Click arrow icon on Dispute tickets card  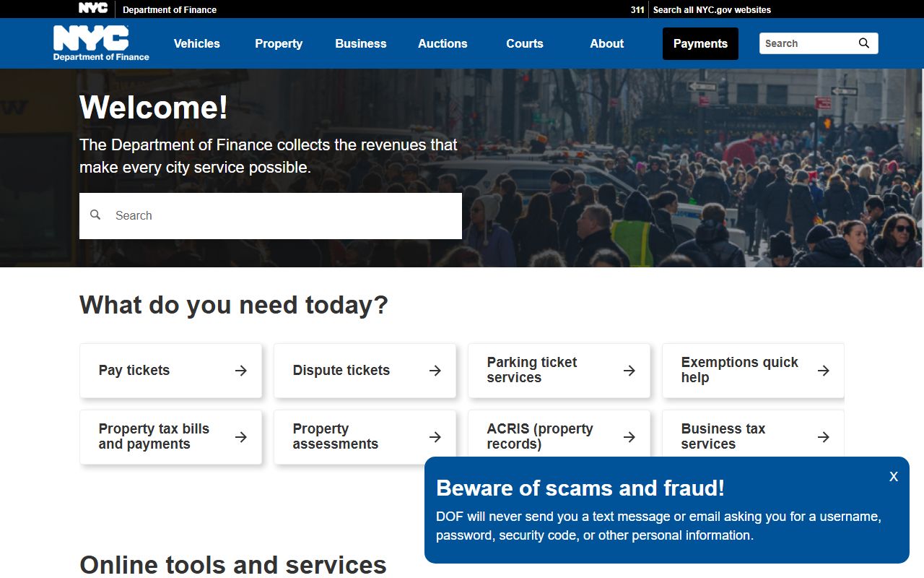(435, 371)
